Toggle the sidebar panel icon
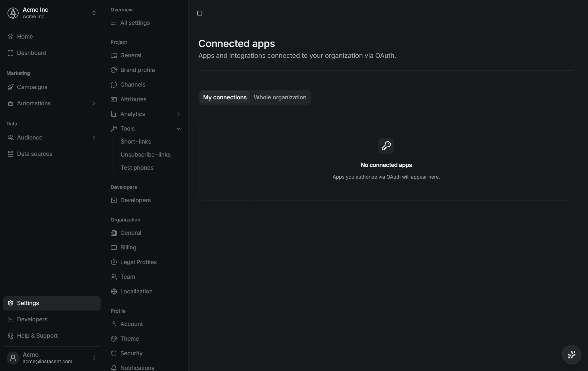Screen dimensions: 588x371 point(200,13)
